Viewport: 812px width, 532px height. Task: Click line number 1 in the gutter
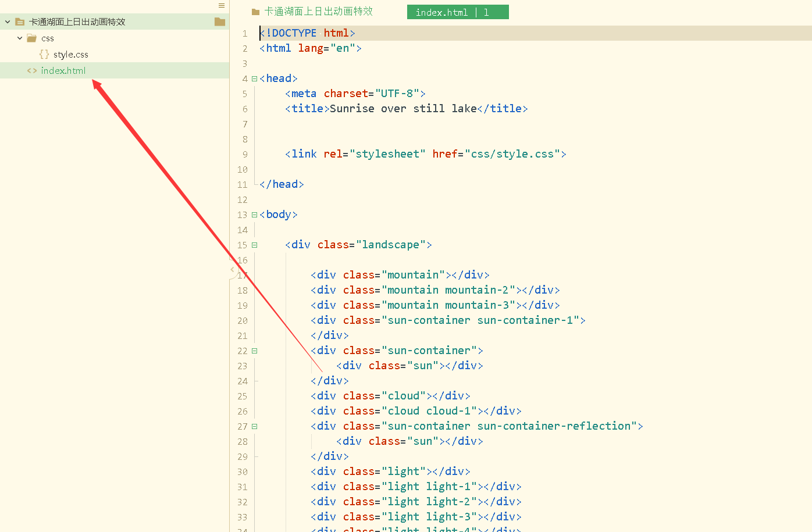click(245, 34)
